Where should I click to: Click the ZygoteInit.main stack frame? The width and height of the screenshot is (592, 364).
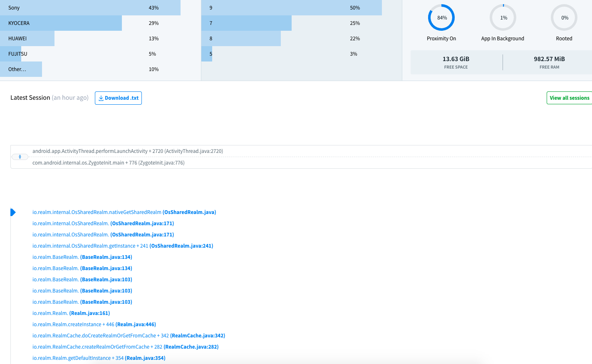tap(109, 162)
